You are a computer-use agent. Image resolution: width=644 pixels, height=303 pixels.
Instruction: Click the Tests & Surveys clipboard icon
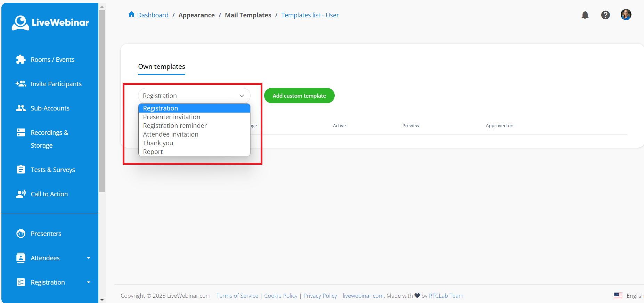[x=21, y=170]
